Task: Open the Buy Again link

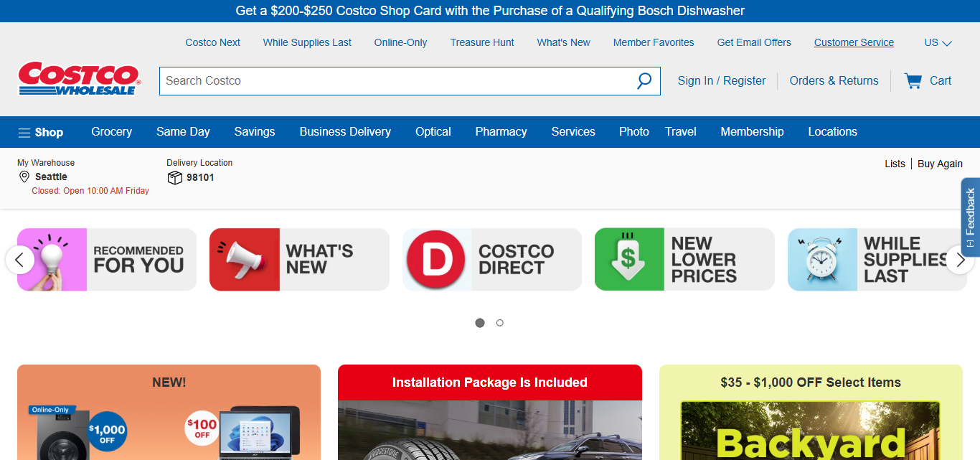Action: click(940, 164)
